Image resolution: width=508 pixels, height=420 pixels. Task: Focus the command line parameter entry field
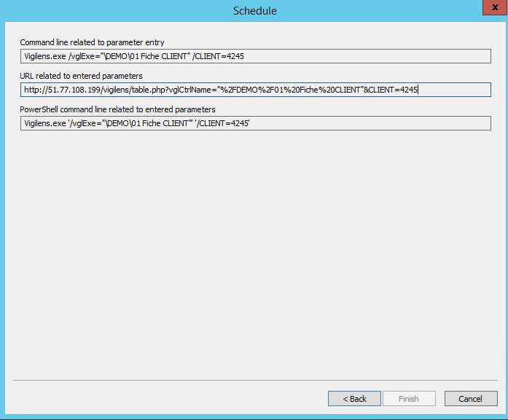[256, 56]
